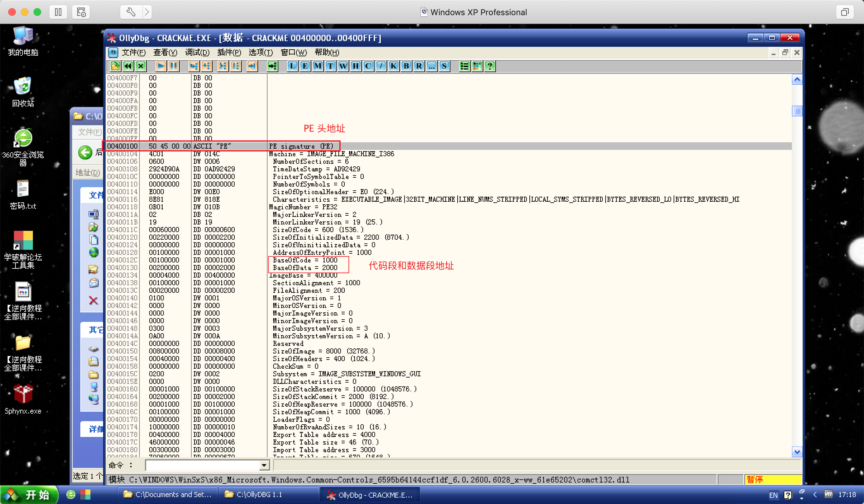Open the 文件(F) menu
The height and width of the screenshot is (504, 864).
(133, 52)
